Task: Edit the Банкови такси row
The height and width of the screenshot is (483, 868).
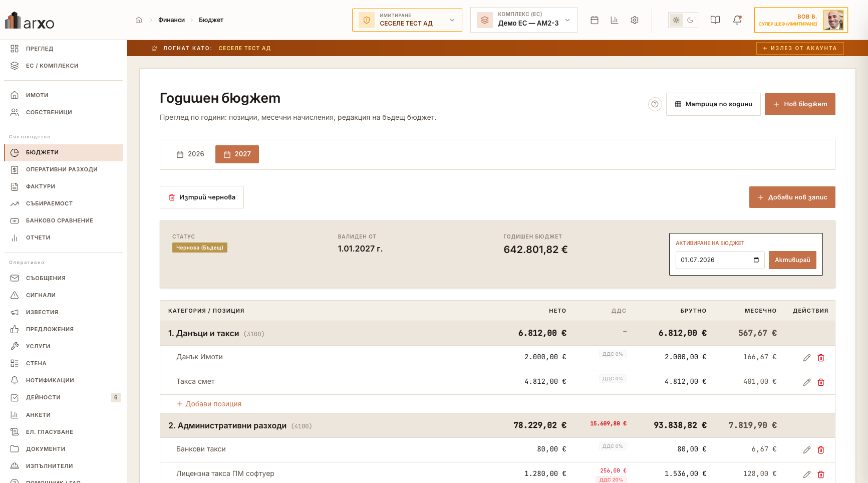Action: (x=807, y=450)
